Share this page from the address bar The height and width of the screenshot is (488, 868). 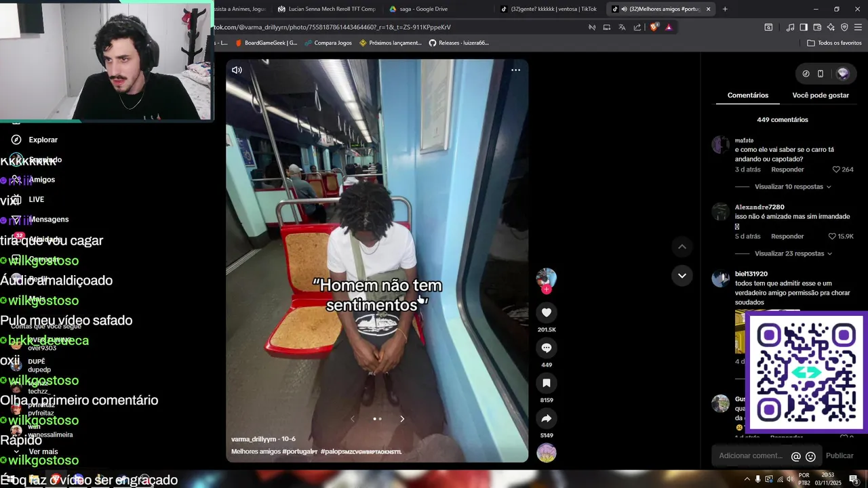pyautogui.click(x=637, y=27)
